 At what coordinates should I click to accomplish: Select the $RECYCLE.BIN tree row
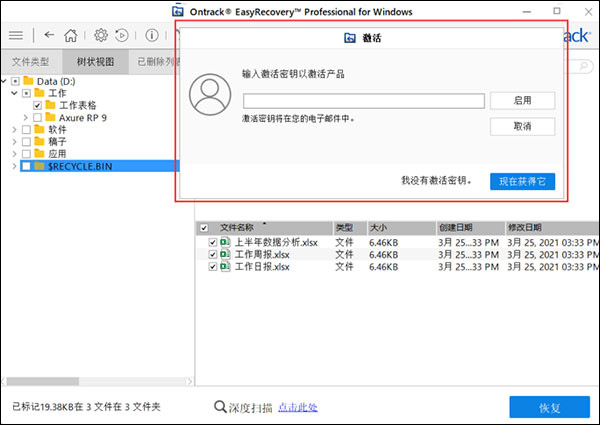click(x=99, y=166)
